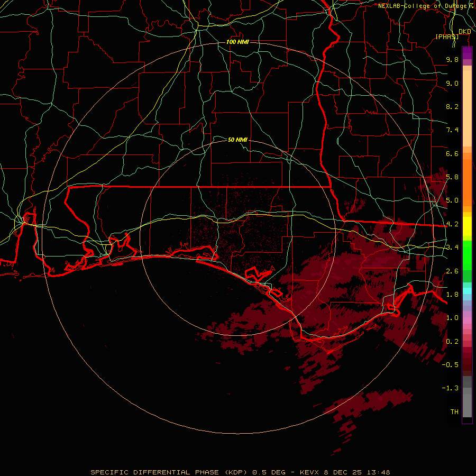476x476 pixels.
Task: Click the orange segment of the color scale
Action: point(467,183)
